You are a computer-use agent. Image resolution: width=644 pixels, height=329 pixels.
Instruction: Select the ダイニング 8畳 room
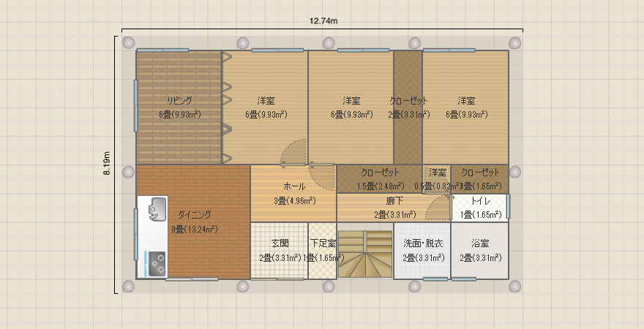[x=194, y=222]
